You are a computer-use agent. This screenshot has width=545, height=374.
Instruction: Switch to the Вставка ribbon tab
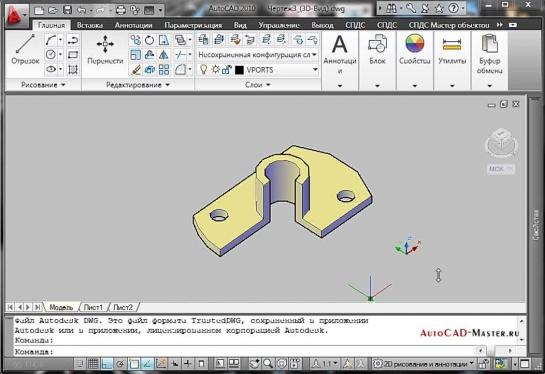coord(90,25)
